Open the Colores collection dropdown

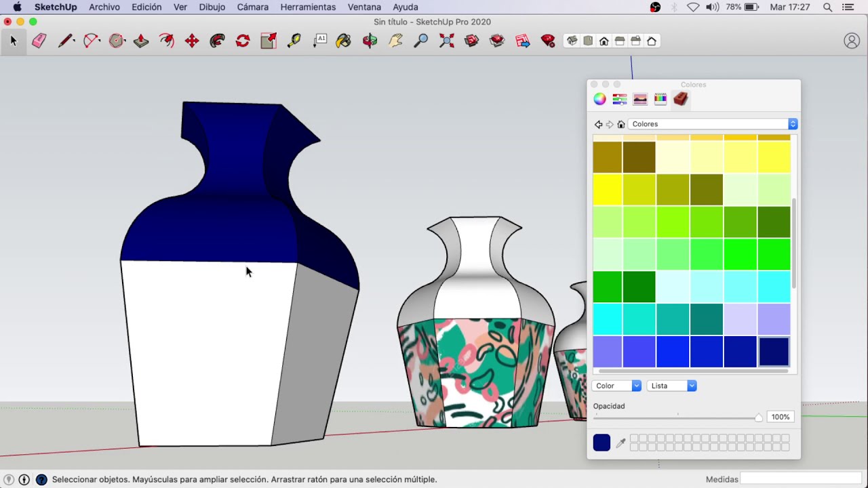click(x=713, y=124)
